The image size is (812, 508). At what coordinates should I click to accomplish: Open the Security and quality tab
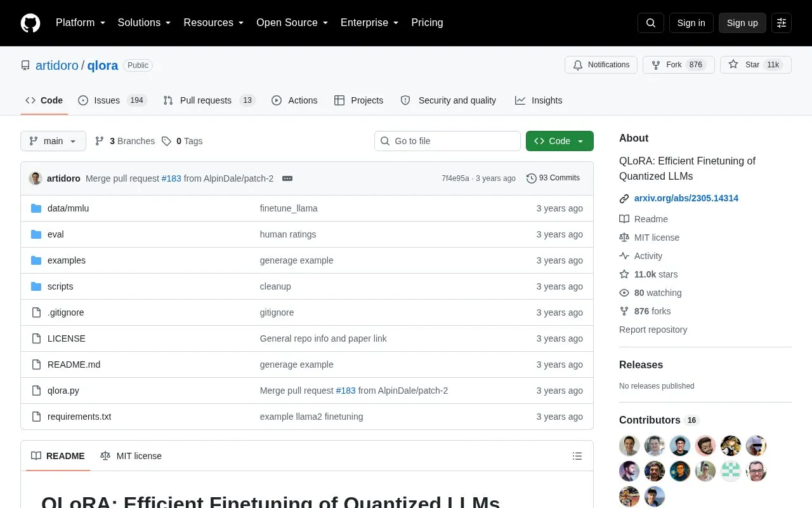point(449,100)
